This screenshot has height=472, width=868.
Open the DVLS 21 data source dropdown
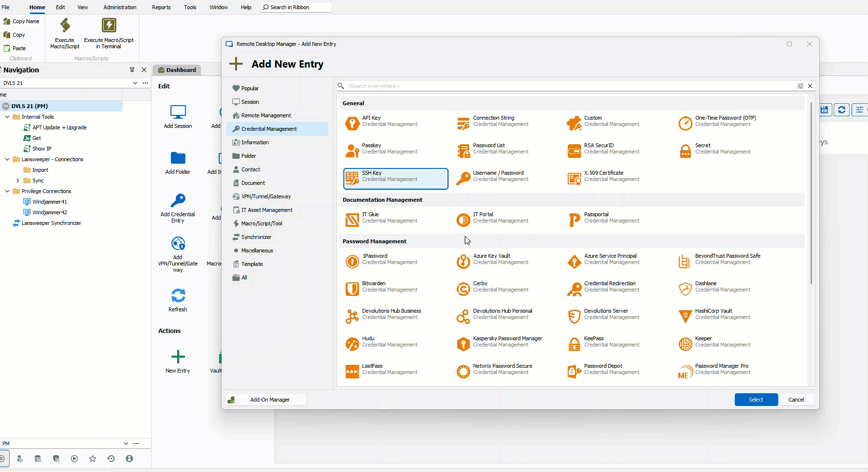pyautogui.click(x=135, y=83)
